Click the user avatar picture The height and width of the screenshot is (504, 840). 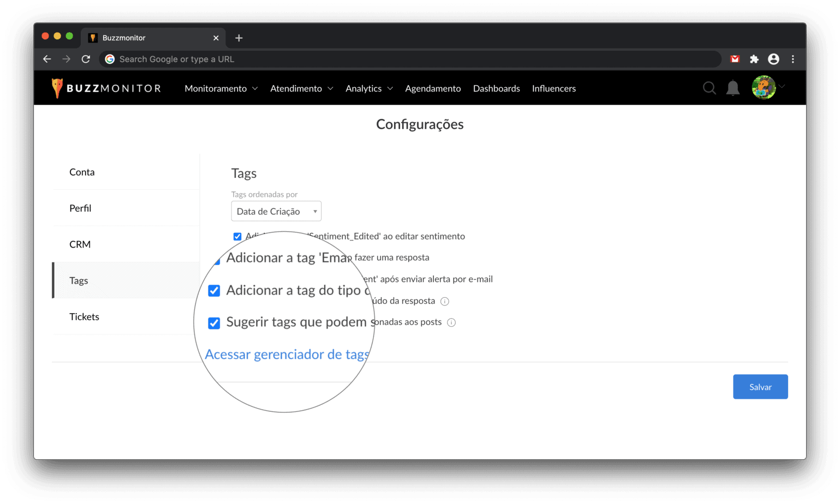point(763,87)
